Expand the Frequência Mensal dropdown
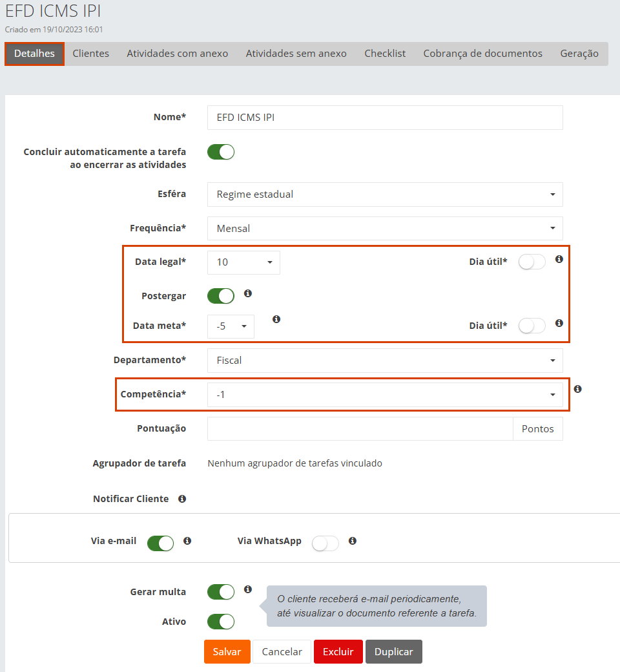 click(x=385, y=228)
